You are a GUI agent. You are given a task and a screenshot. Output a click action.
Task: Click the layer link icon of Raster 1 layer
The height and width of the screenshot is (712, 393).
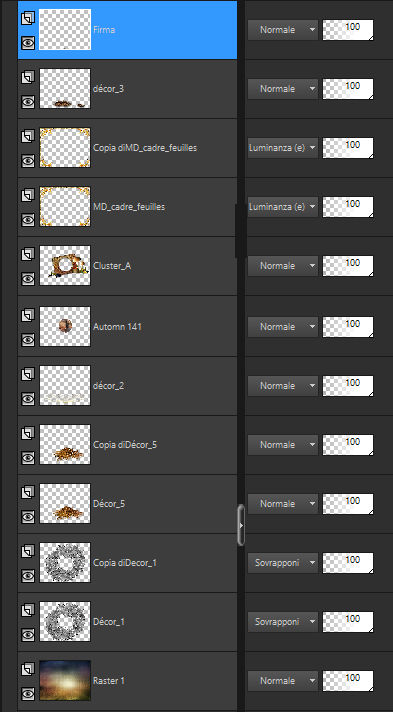(x=28, y=669)
